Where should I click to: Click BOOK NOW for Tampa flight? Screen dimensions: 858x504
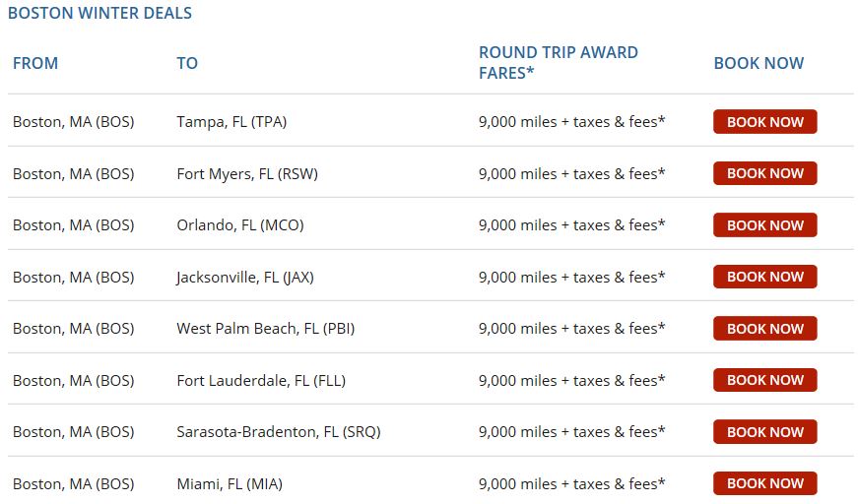[764, 122]
